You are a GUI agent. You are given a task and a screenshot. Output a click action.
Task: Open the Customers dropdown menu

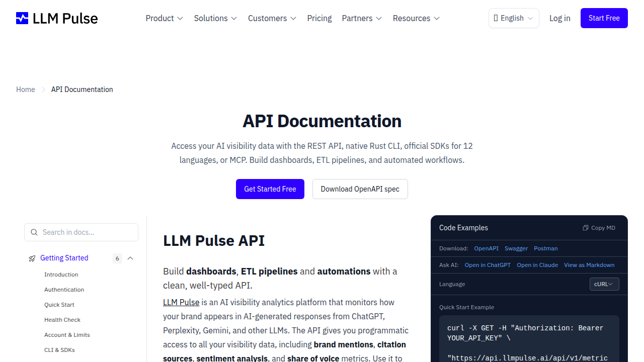coord(272,18)
